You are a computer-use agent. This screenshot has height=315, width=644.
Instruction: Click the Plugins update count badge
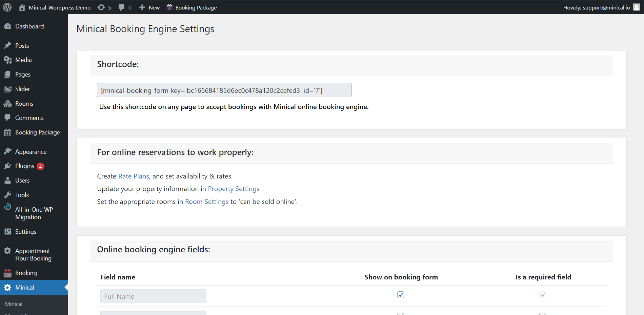(40, 166)
